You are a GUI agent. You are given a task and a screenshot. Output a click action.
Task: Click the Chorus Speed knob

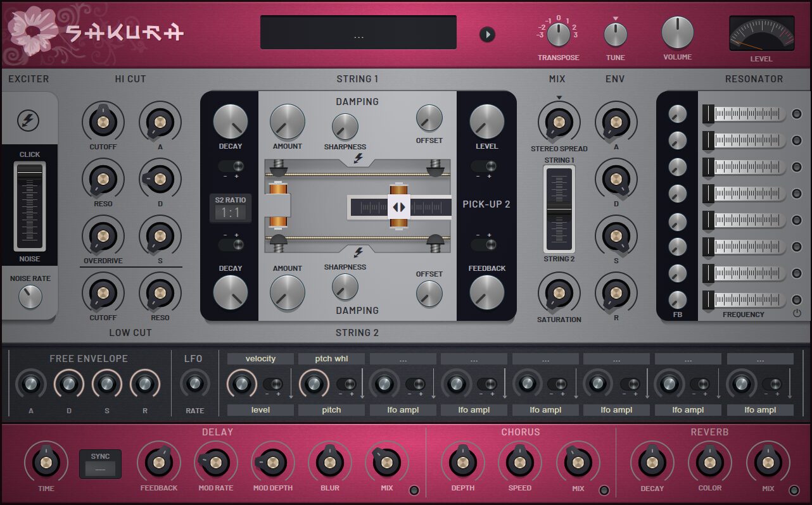(519, 463)
